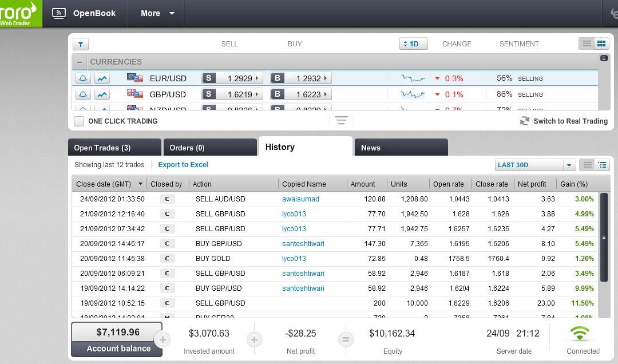This screenshot has width=618, height=364.
Task: Click the EUR/USD Sell button at 1.2929
Action: pos(231,78)
